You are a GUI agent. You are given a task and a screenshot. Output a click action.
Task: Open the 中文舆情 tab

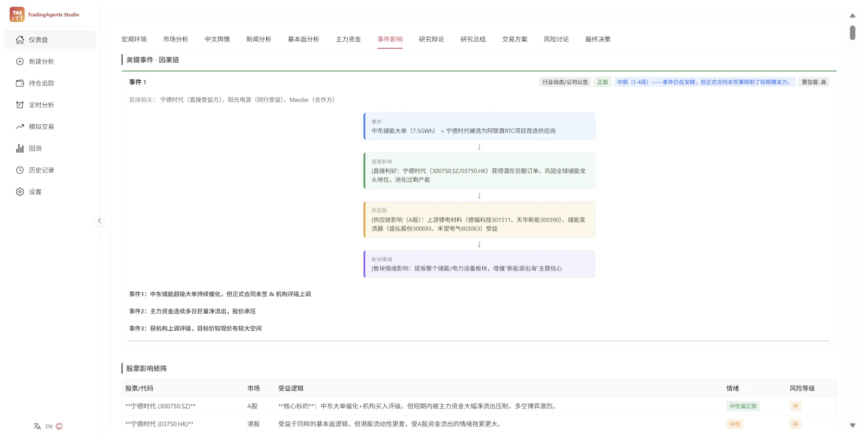(x=217, y=39)
